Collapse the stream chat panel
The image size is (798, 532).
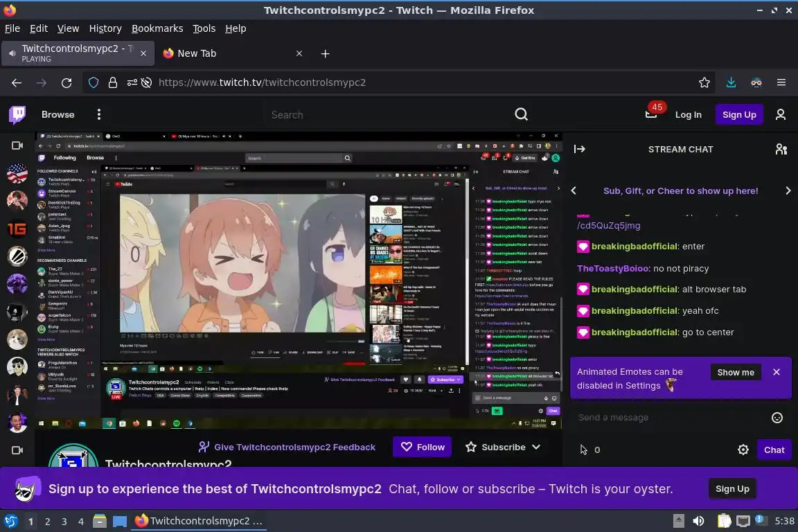coord(579,149)
